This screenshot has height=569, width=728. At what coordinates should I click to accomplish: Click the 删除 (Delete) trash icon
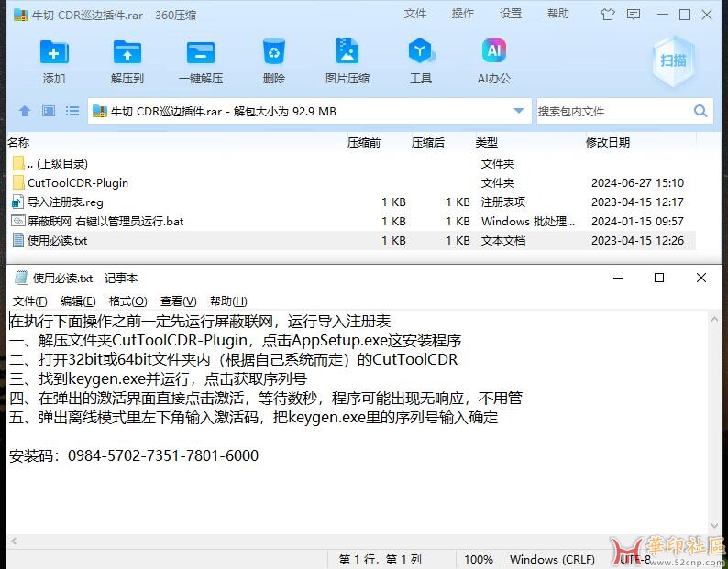(273, 53)
